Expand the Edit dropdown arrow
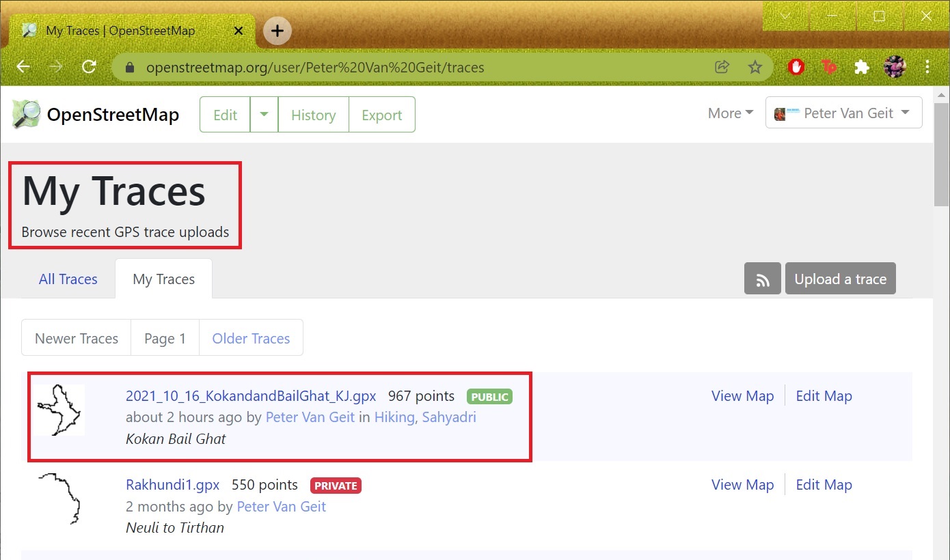 pyautogui.click(x=264, y=115)
